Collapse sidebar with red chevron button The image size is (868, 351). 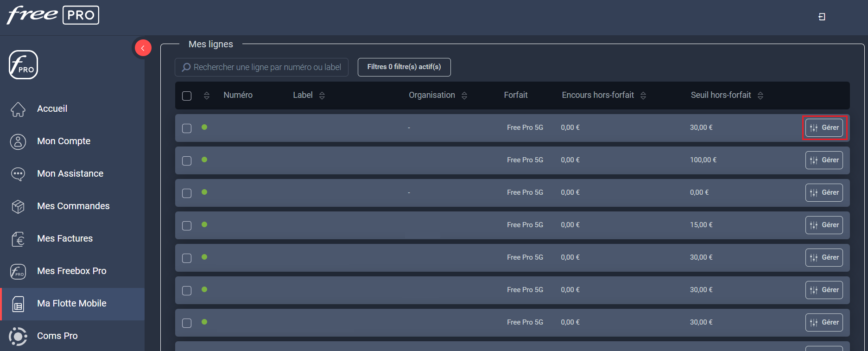143,48
